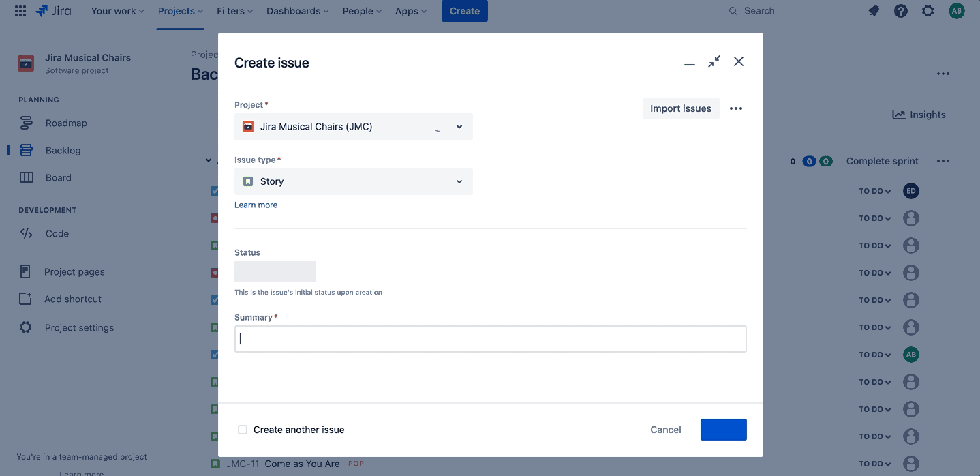Click the Import issues button
Viewport: 980px width, 476px height.
point(680,108)
